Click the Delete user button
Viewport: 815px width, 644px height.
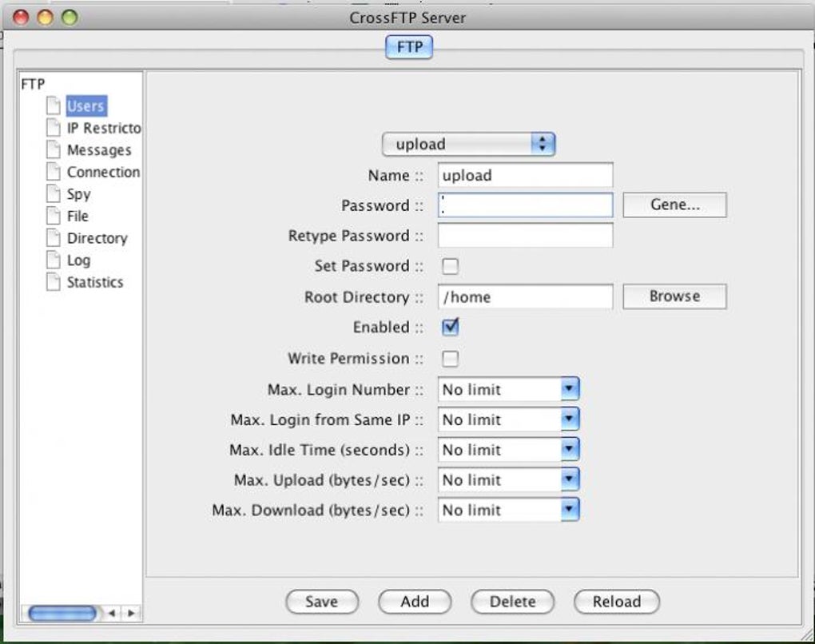512,602
